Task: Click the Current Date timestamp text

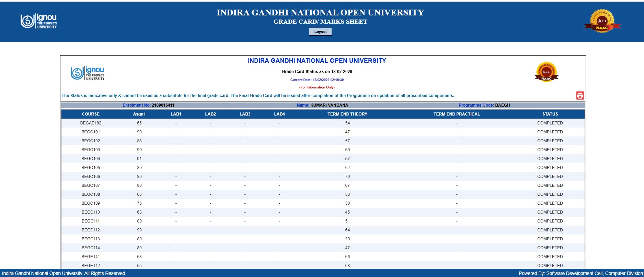Action: [x=317, y=80]
